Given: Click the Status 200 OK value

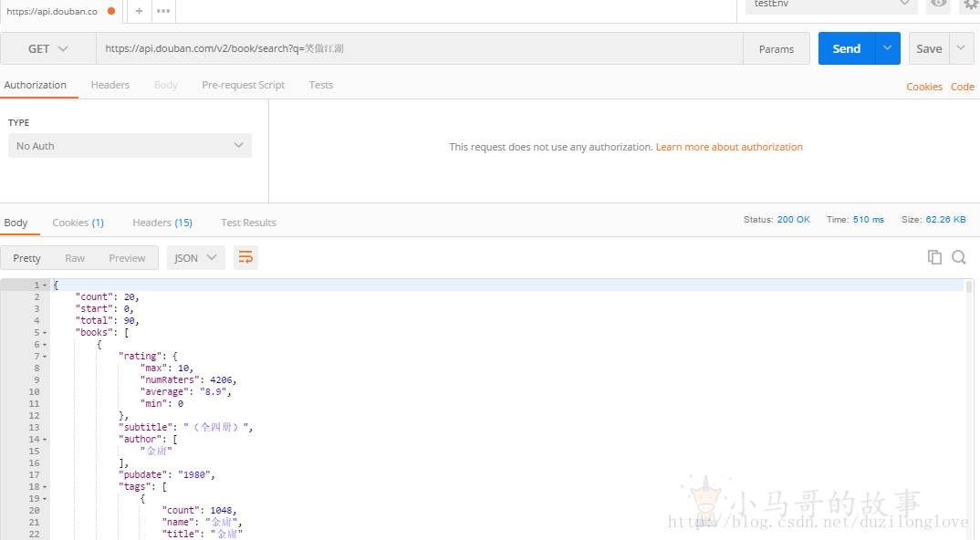Looking at the screenshot, I should coord(793,219).
